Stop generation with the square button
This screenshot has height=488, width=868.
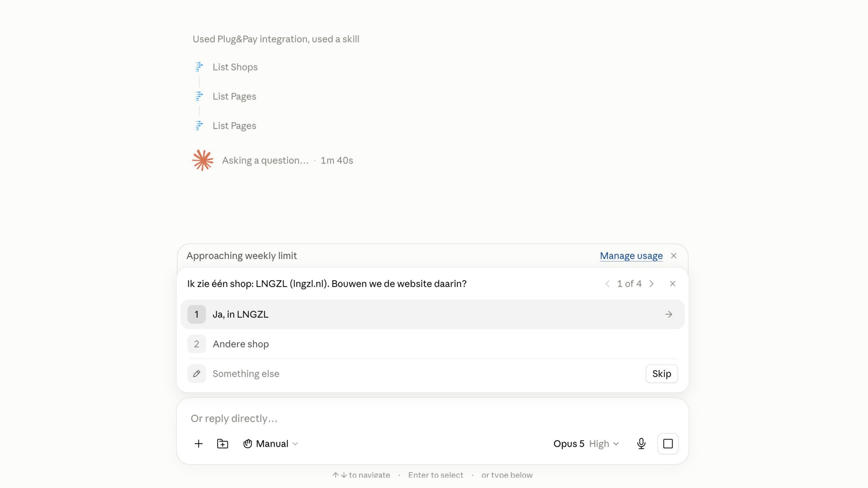(668, 444)
